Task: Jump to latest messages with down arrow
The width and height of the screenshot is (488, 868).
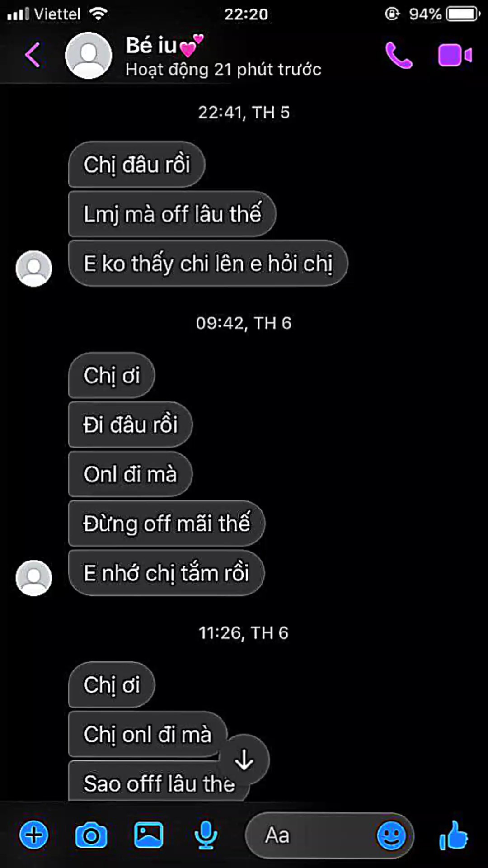Action: (244, 759)
